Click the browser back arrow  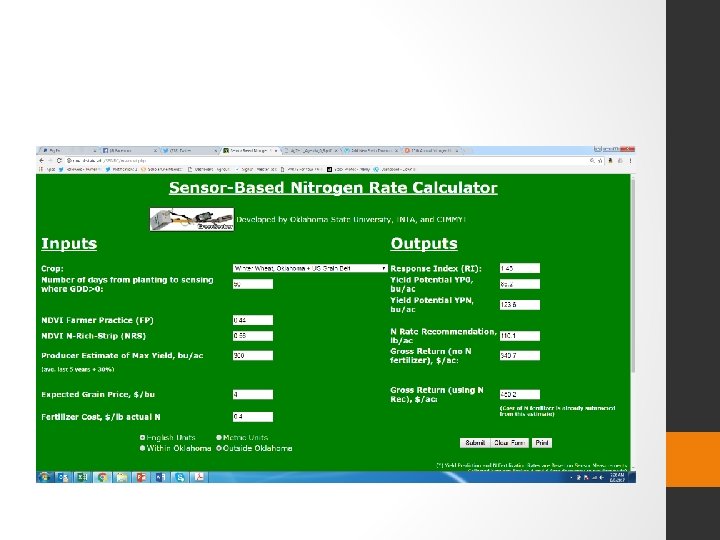tap(42, 160)
